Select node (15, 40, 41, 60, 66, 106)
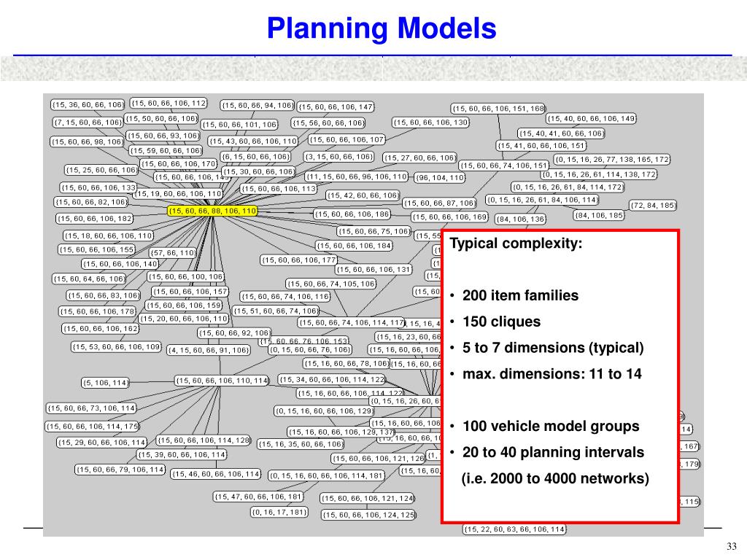The image size is (747, 560). (x=561, y=133)
